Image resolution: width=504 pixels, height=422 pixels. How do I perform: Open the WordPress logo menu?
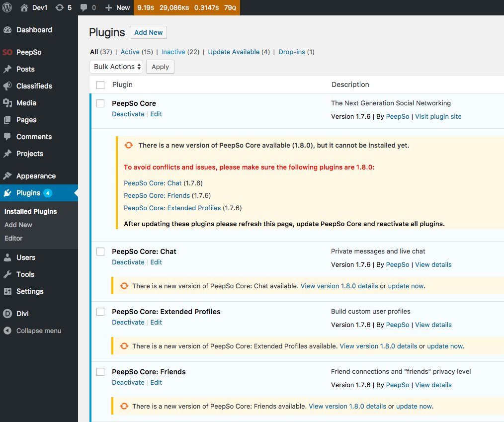[x=7, y=7]
